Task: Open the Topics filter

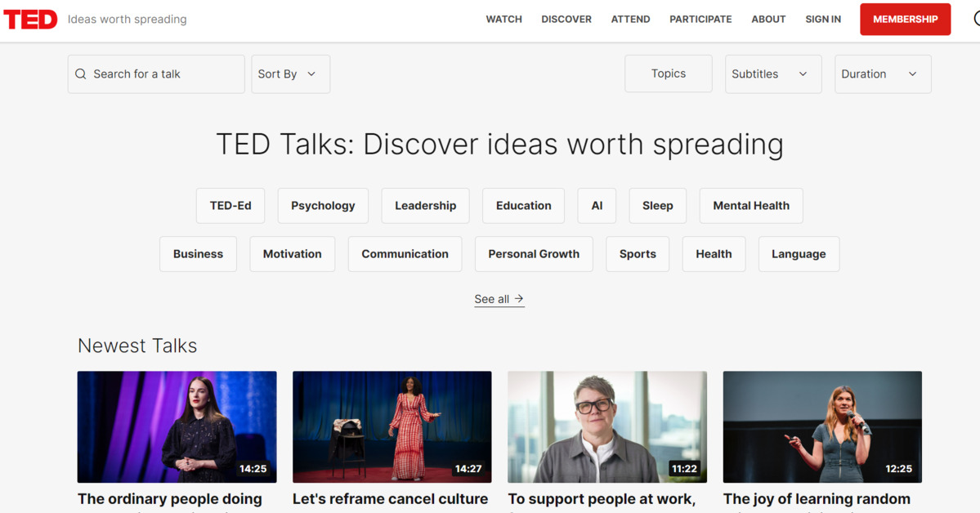Action: tap(668, 74)
